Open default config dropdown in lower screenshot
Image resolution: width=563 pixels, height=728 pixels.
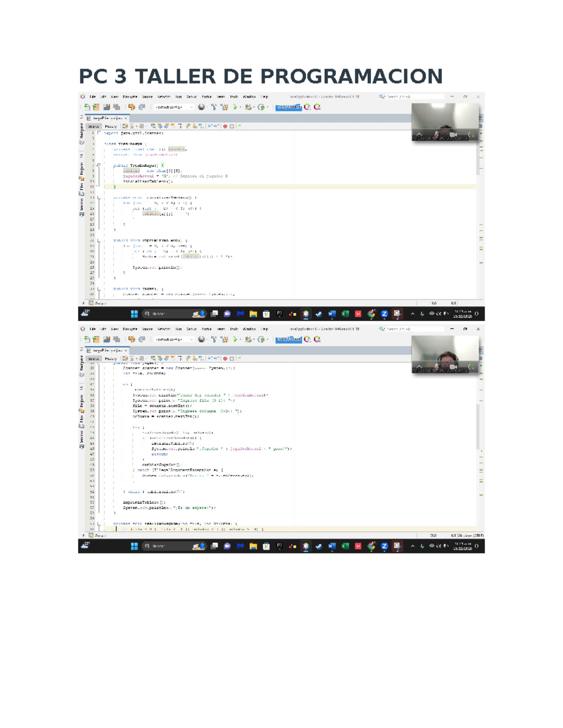pyautogui.click(x=174, y=339)
